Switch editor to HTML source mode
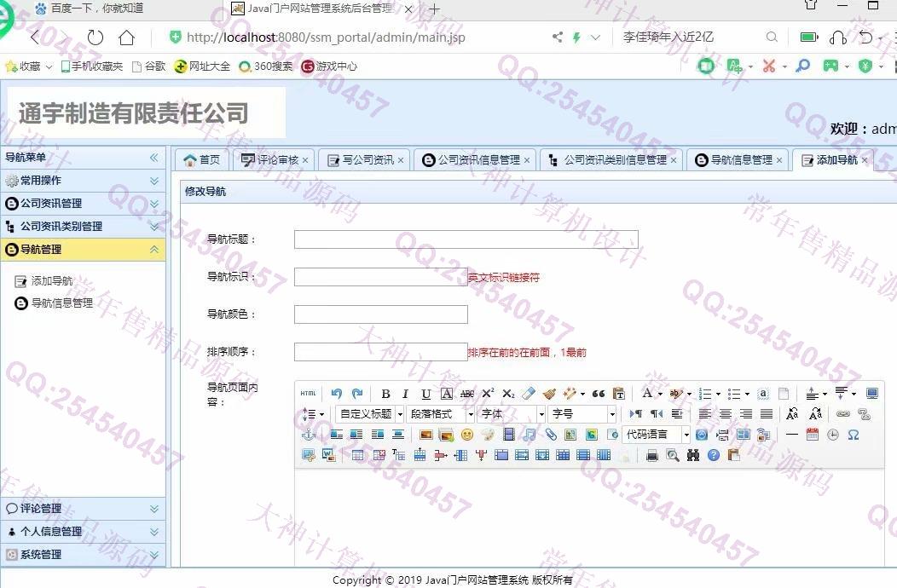This screenshot has width=897, height=588. tap(308, 394)
